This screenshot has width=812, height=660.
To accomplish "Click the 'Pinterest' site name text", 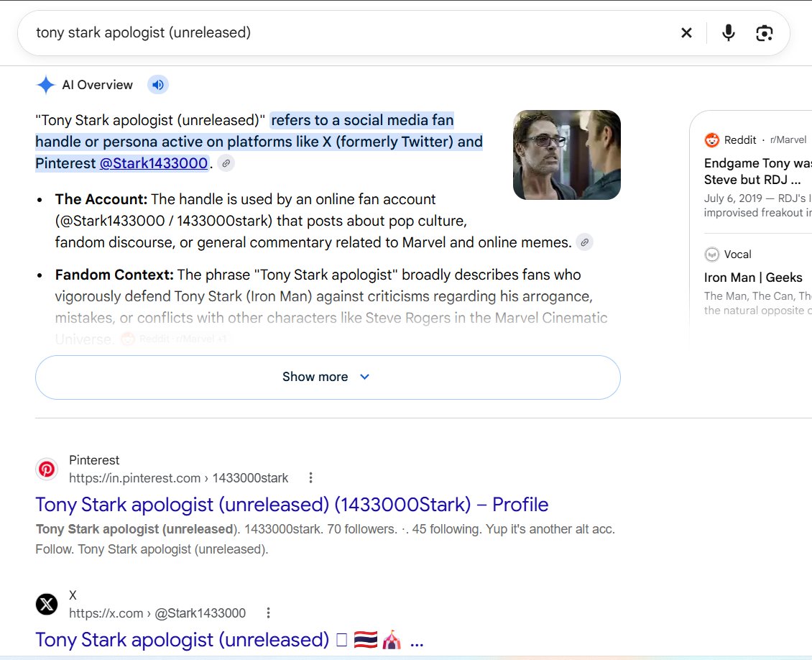I will tap(94, 460).
